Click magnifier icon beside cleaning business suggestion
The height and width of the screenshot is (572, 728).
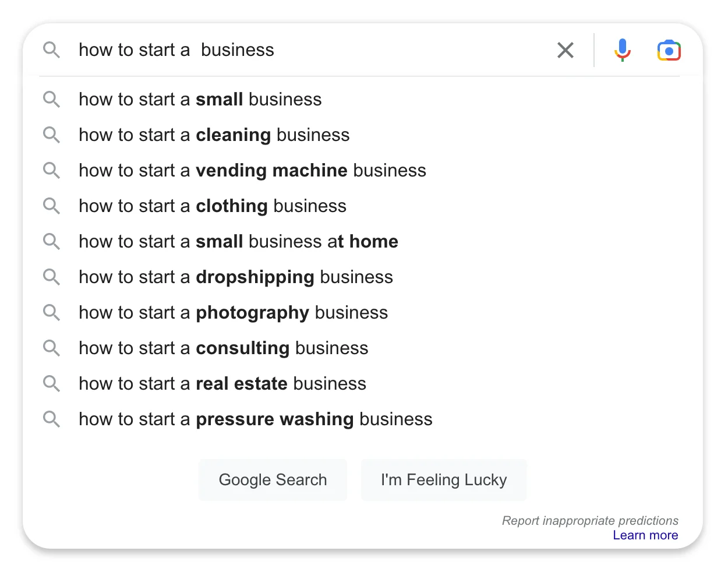pos(51,135)
